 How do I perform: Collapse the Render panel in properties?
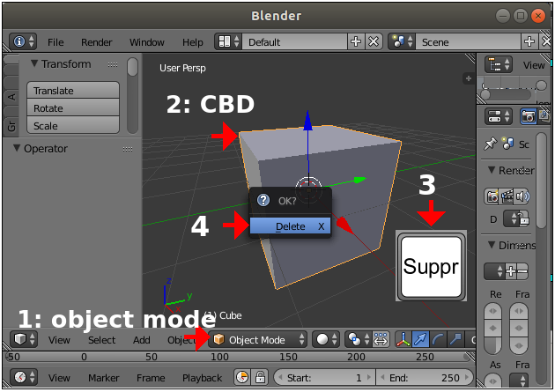point(492,170)
